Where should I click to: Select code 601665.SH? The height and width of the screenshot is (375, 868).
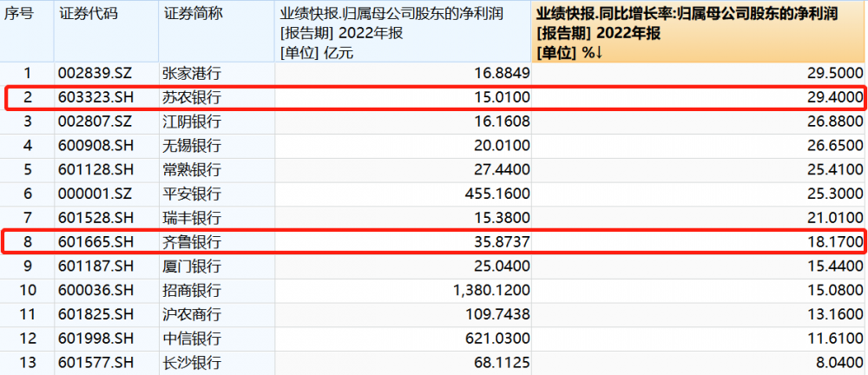(94, 242)
